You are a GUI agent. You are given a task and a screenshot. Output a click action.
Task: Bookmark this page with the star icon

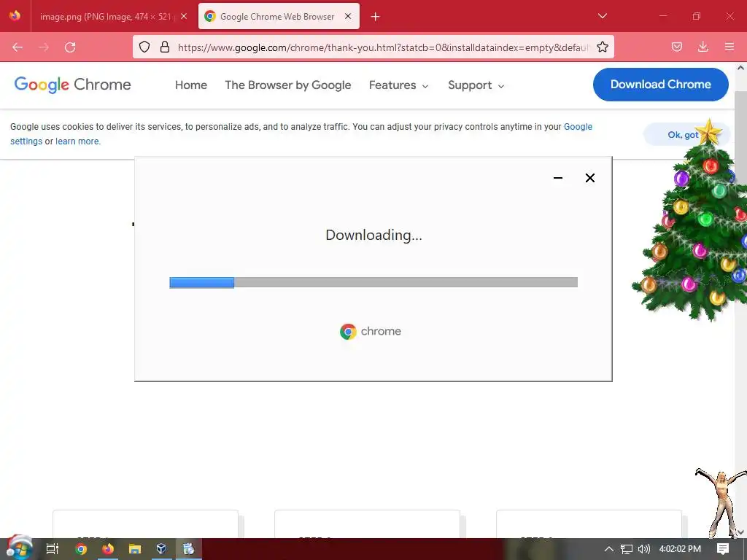(602, 47)
